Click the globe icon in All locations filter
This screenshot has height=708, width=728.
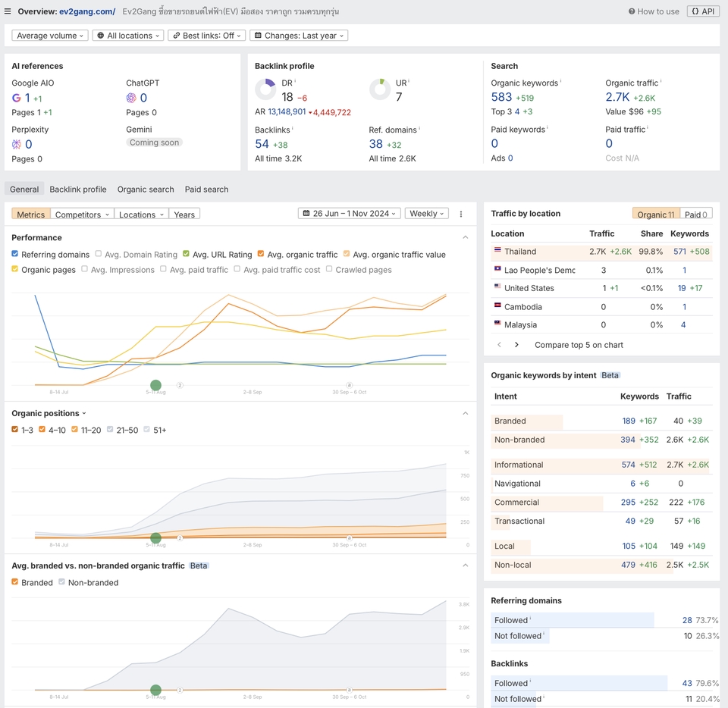(x=99, y=35)
